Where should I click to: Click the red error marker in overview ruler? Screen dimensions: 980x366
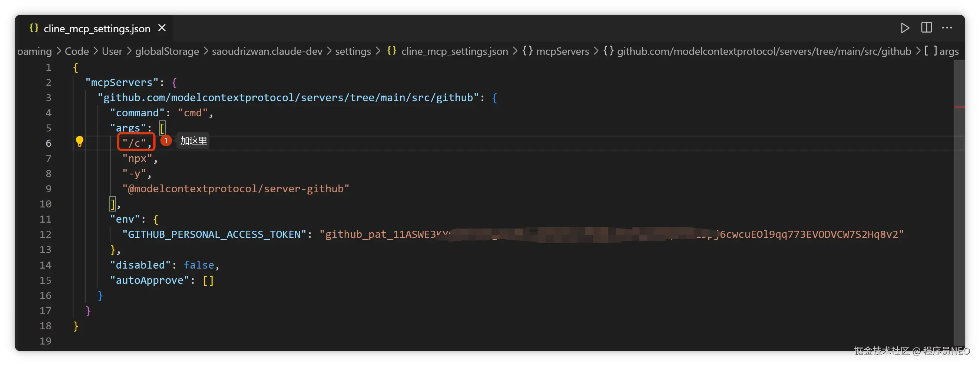[959, 107]
